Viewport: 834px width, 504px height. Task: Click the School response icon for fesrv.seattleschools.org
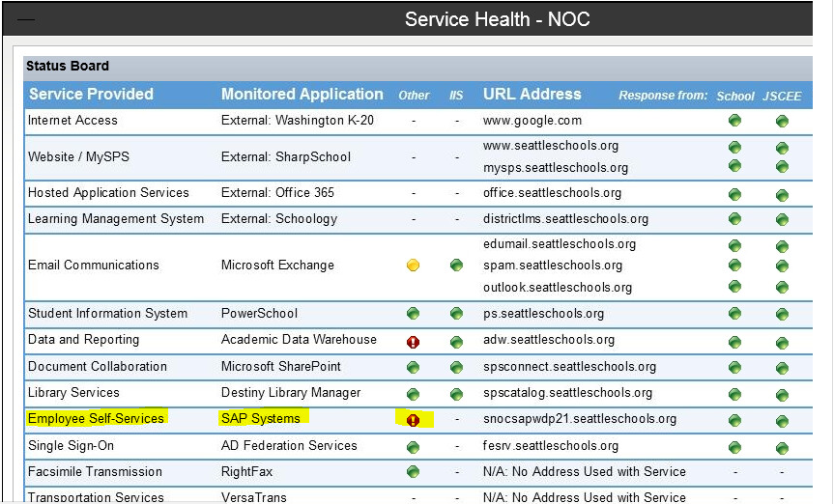pyautogui.click(x=735, y=447)
